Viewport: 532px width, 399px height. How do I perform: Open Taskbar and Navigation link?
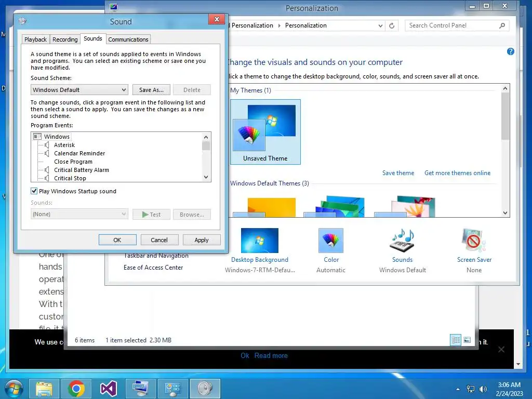(x=156, y=256)
